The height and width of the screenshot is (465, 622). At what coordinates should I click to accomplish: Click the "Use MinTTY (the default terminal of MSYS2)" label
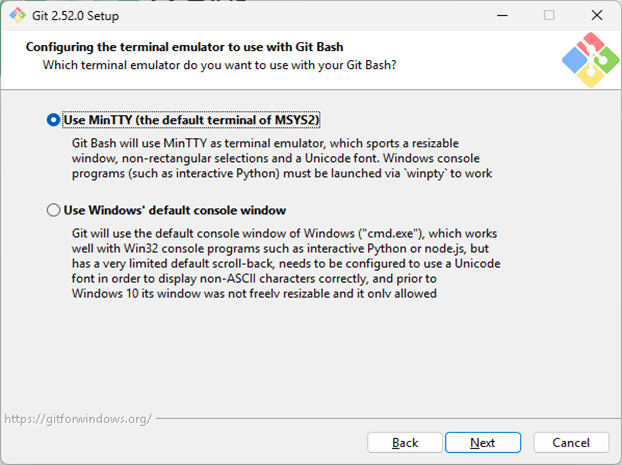point(190,120)
